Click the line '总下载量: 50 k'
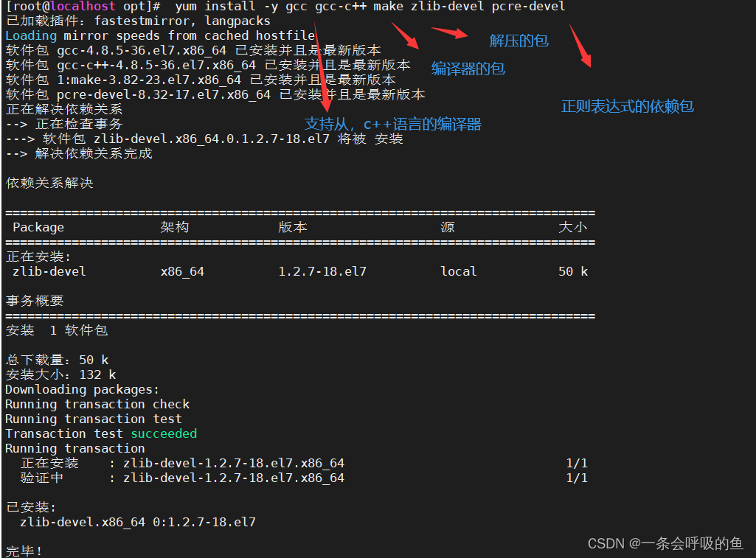 click(57, 360)
